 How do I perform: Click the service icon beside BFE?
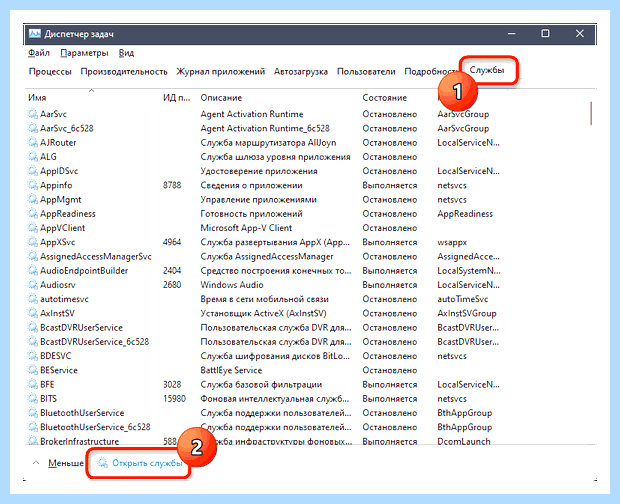pyautogui.click(x=33, y=384)
